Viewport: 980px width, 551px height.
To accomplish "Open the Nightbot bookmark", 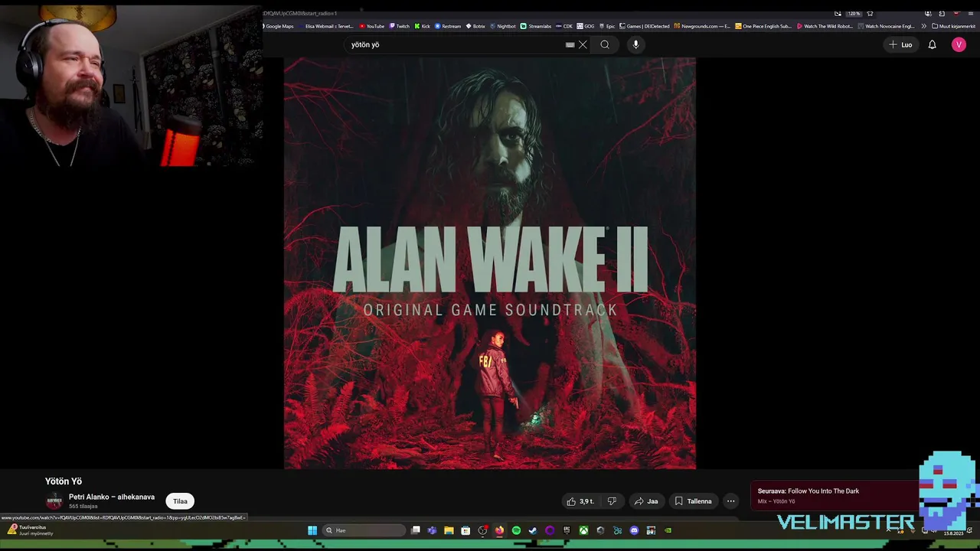I will tap(503, 26).
